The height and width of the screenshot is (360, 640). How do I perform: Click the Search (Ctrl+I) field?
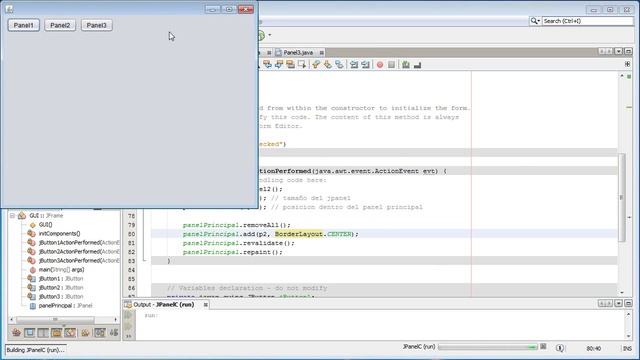tap(587, 21)
